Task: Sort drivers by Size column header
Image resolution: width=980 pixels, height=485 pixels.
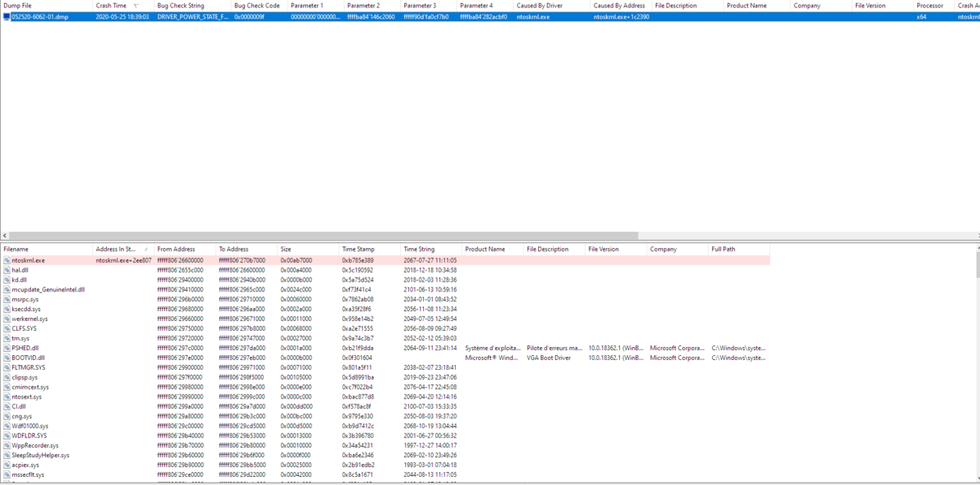Action: [x=309, y=249]
